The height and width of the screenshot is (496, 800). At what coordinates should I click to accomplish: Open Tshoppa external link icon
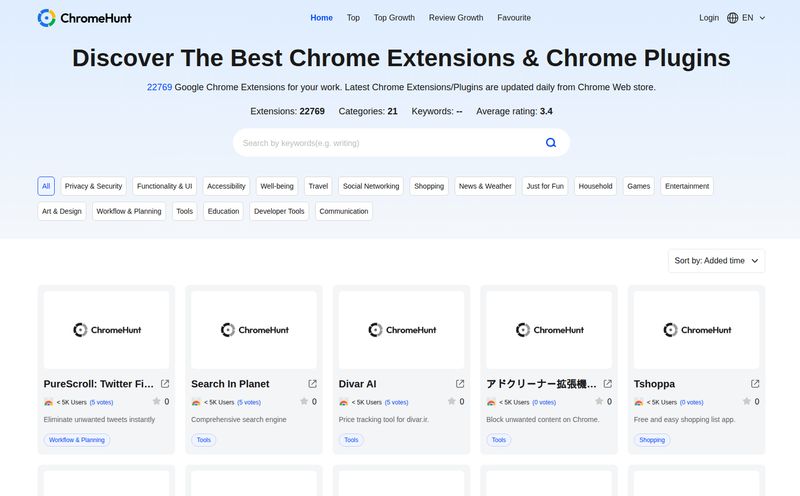pyautogui.click(x=755, y=384)
